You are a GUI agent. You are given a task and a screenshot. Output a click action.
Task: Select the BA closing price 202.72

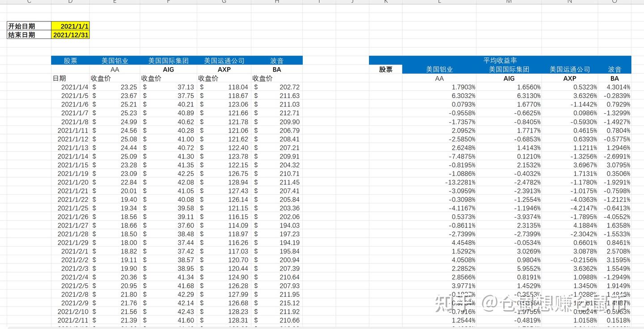click(x=277, y=87)
